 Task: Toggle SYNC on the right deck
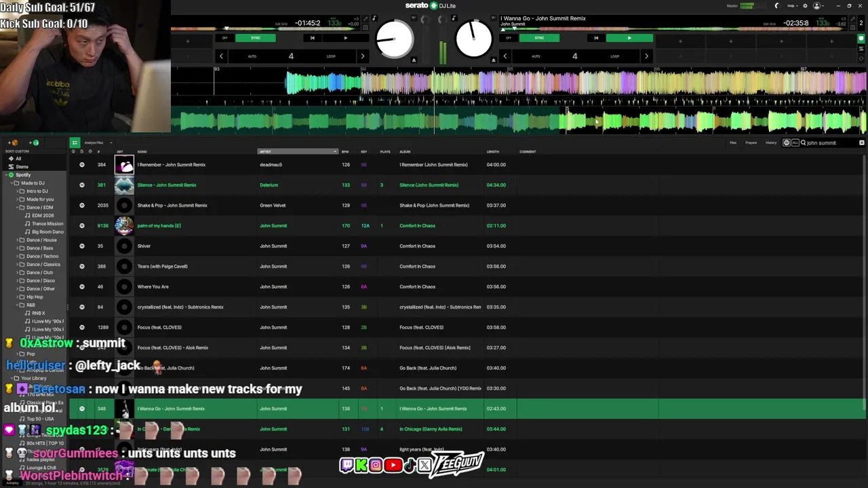pyautogui.click(x=539, y=38)
